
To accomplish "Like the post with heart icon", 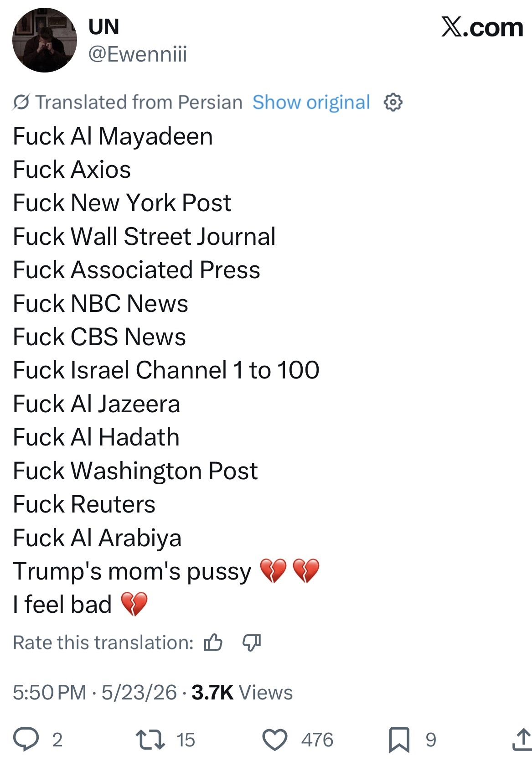I will pyautogui.click(x=275, y=740).
